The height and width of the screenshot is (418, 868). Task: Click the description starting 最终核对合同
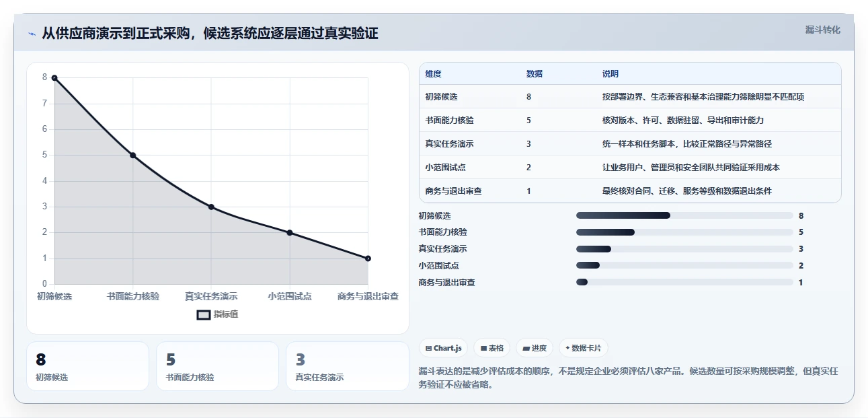pos(687,191)
